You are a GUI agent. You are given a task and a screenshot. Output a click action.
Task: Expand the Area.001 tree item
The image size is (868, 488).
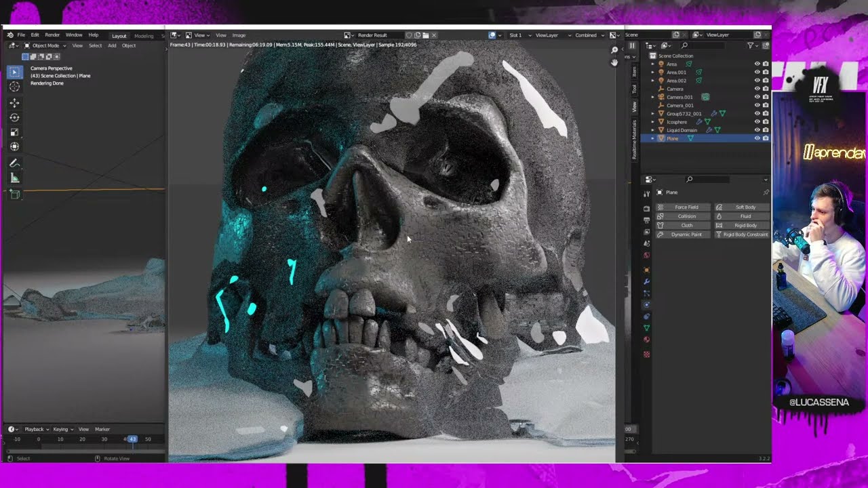653,73
